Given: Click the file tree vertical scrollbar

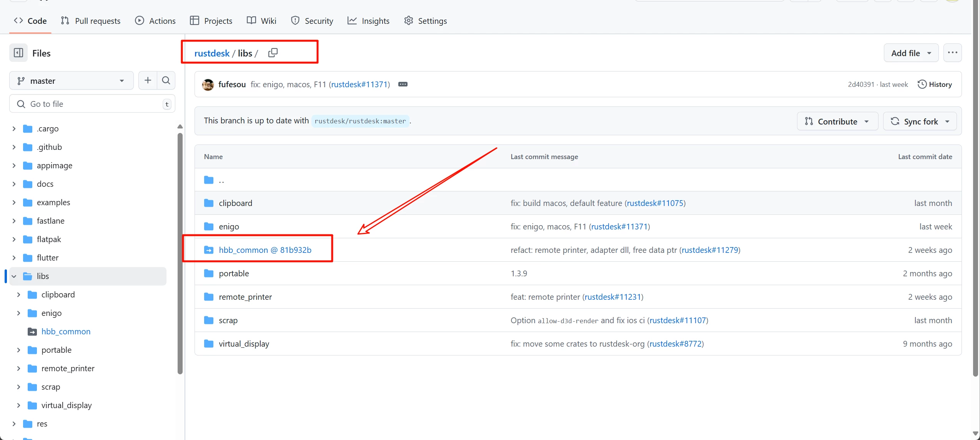Looking at the screenshot, I should [180, 254].
